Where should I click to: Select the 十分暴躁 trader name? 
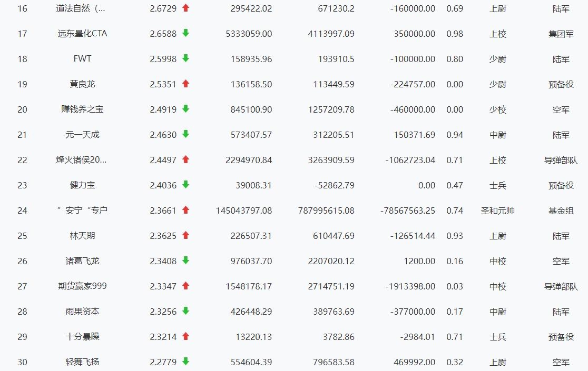coord(82,337)
